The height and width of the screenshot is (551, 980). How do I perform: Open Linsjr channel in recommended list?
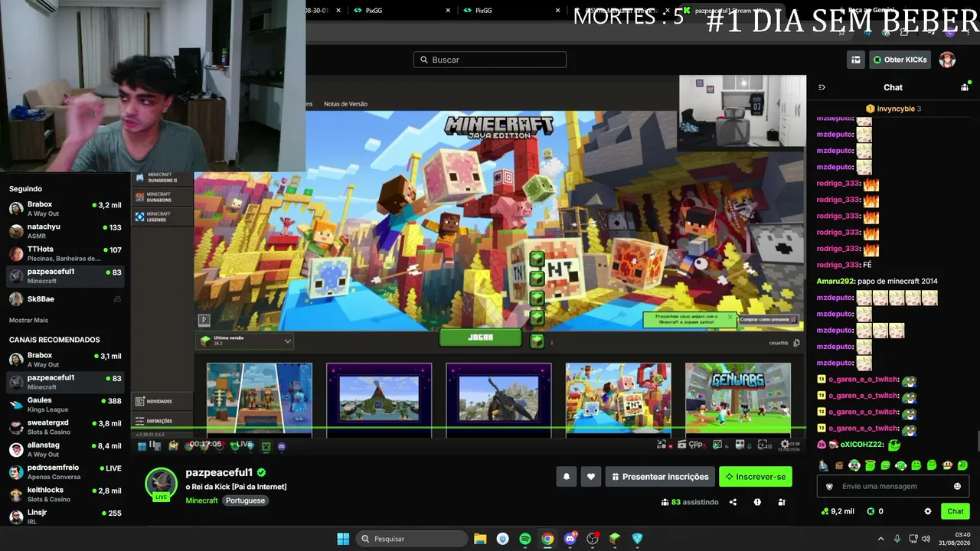point(65,517)
